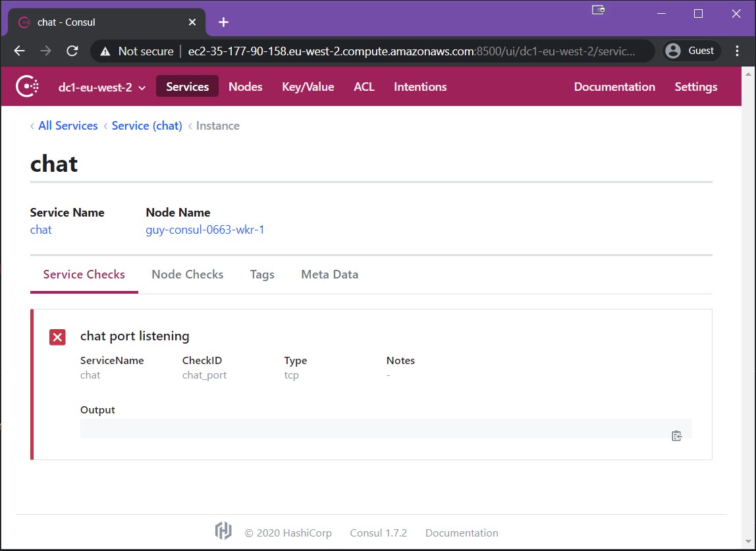756x551 pixels.
Task: Switch to the Node Checks tab
Action: (x=188, y=275)
